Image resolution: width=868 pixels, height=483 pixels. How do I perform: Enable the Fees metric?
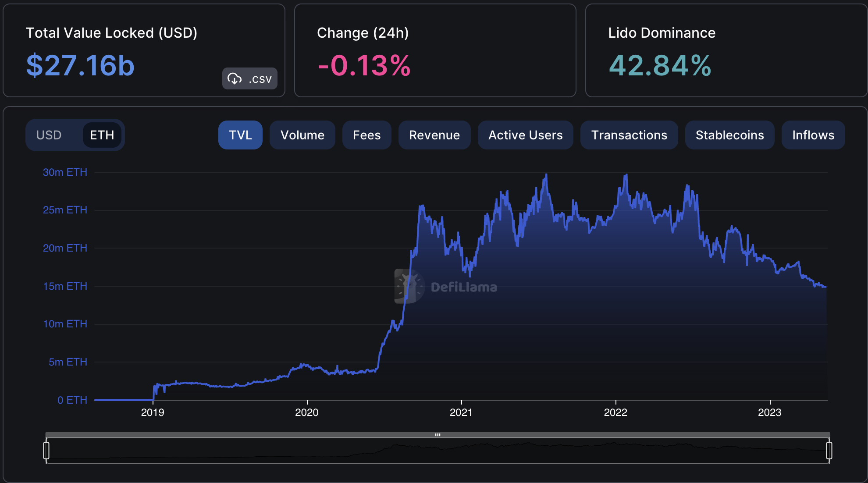point(366,135)
